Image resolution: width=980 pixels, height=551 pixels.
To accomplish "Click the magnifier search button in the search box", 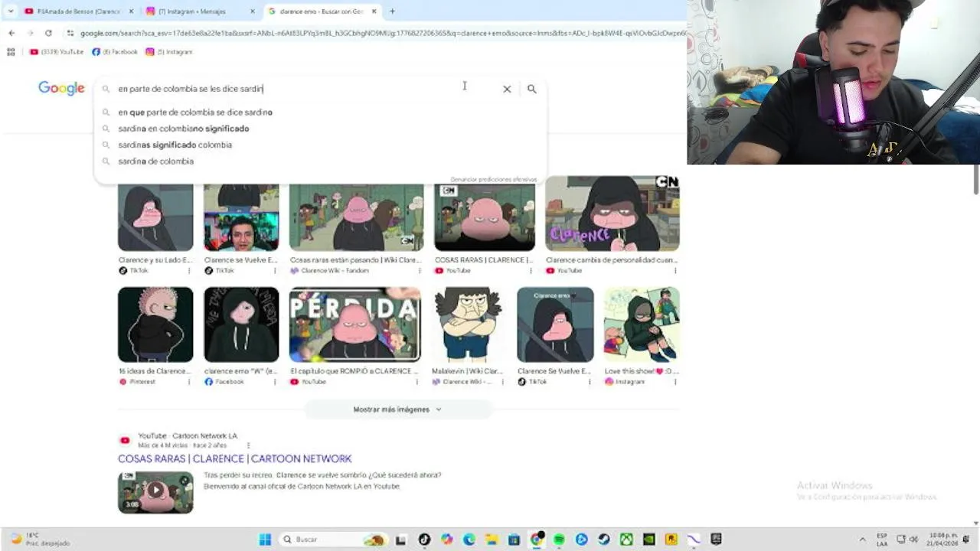I will pyautogui.click(x=531, y=89).
